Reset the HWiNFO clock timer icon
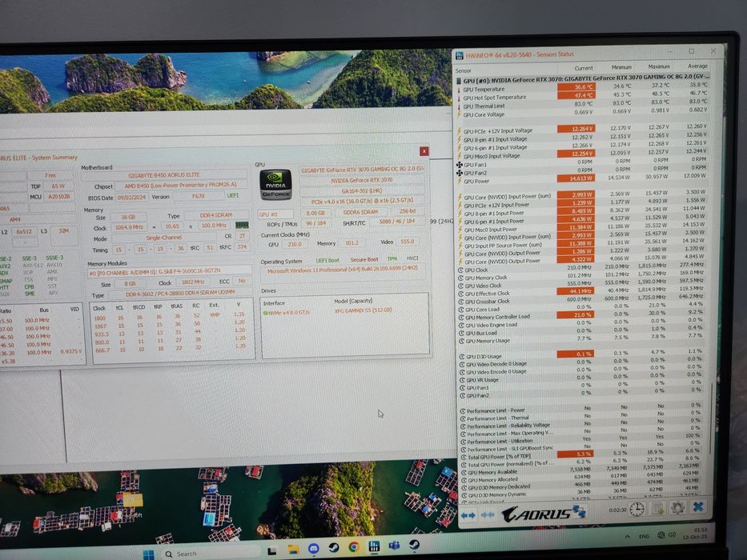 637,509
